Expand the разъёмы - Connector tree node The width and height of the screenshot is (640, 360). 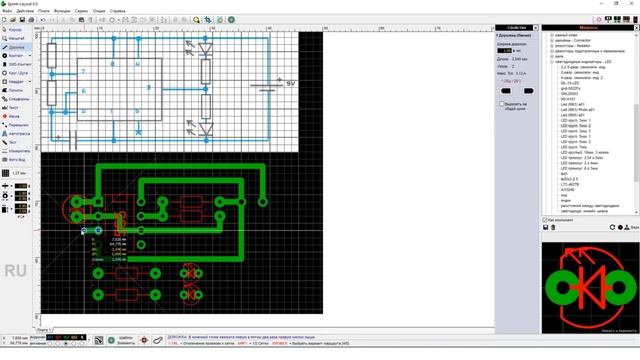pos(552,40)
